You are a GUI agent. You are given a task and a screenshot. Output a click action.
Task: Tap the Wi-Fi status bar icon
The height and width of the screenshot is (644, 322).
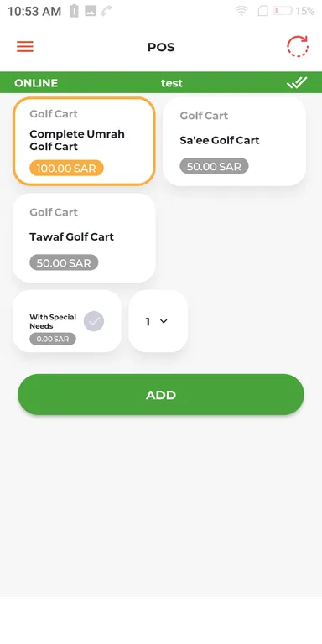[241, 11]
